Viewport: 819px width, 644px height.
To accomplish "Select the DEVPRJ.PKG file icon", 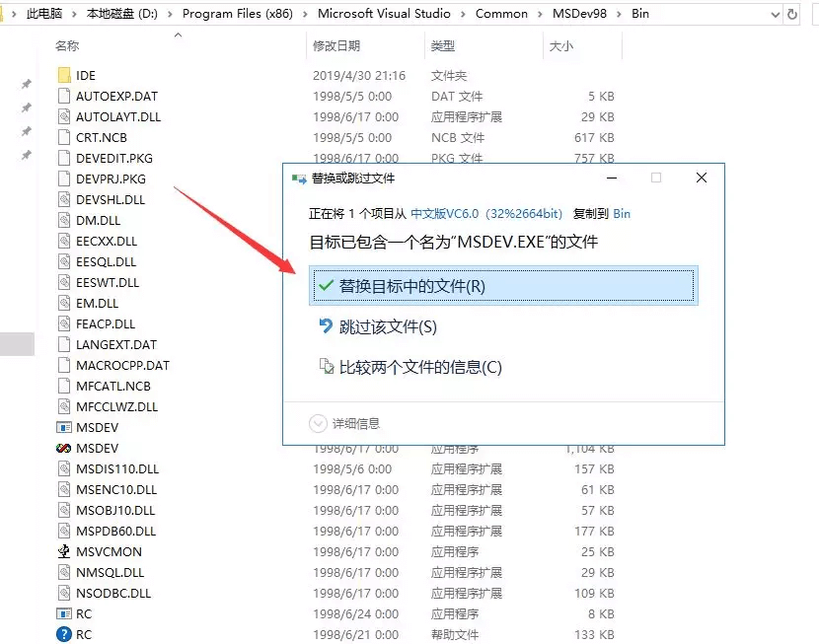I will click(64, 179).
